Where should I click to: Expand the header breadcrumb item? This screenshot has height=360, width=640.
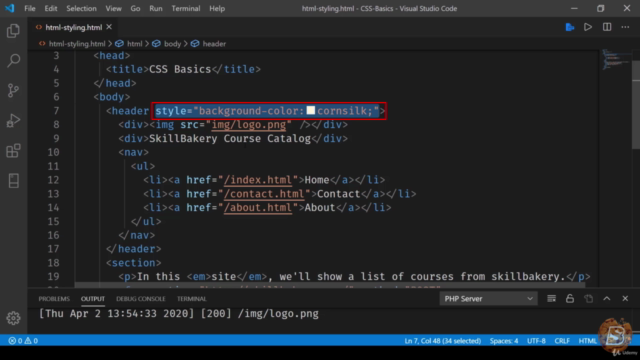pos(214,44)
